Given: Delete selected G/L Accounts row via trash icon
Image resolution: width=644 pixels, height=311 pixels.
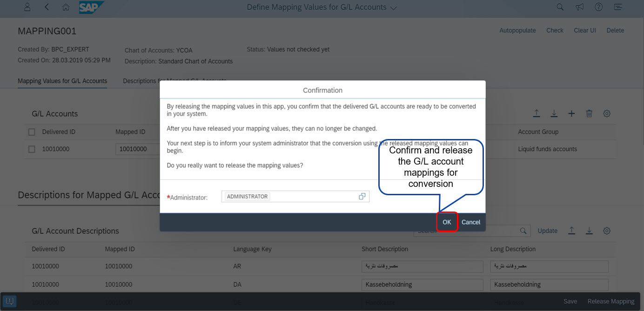Looking at the screenshot, I should [x=589, y=113].
